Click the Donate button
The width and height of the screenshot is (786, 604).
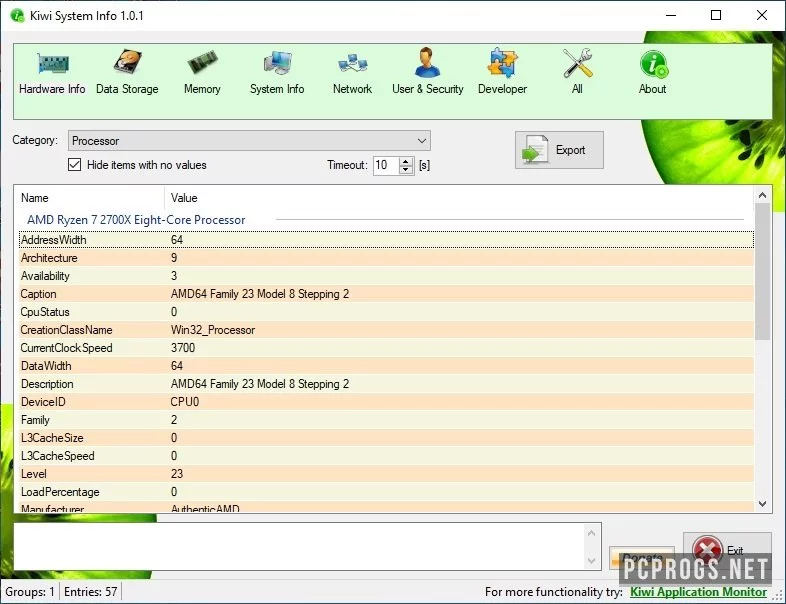[x=642, y=558]
